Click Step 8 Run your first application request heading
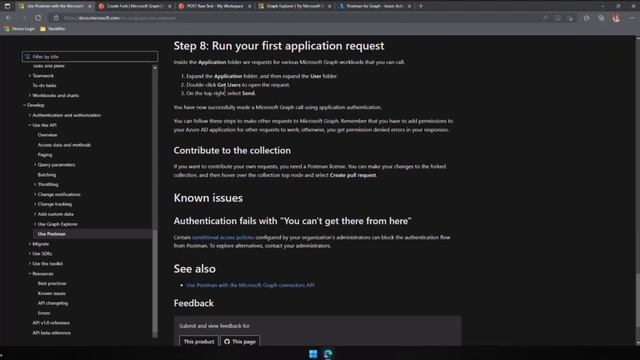Screen dimensions: 640x360 pyautogui.click(x=279, y=46)
